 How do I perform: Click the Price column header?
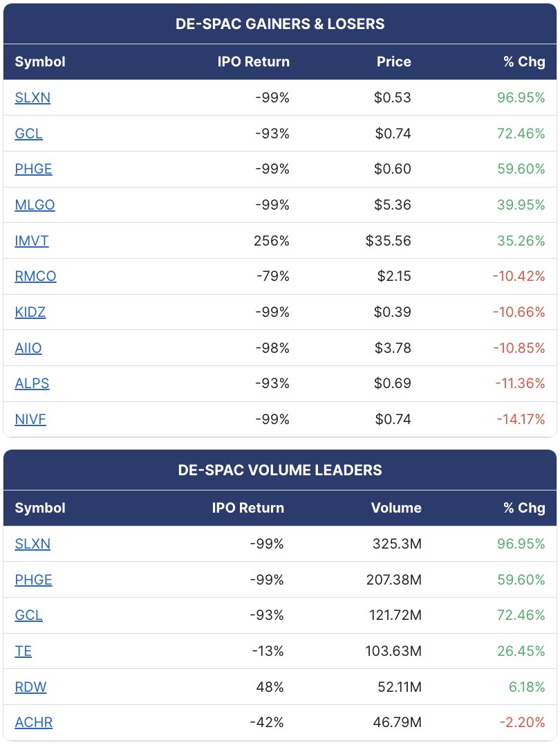tap(394, 62)
